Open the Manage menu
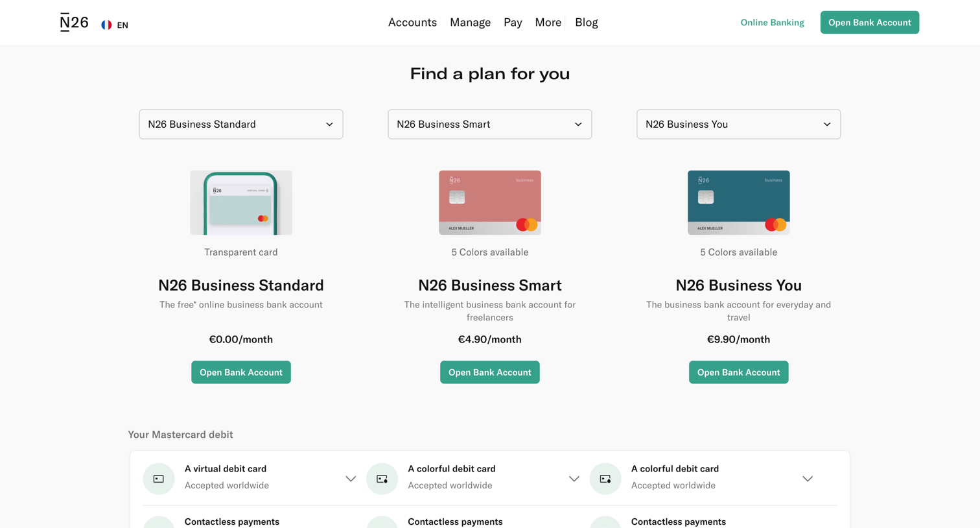The height and width of the screenshot is (528, 980). tap(470, 22)
